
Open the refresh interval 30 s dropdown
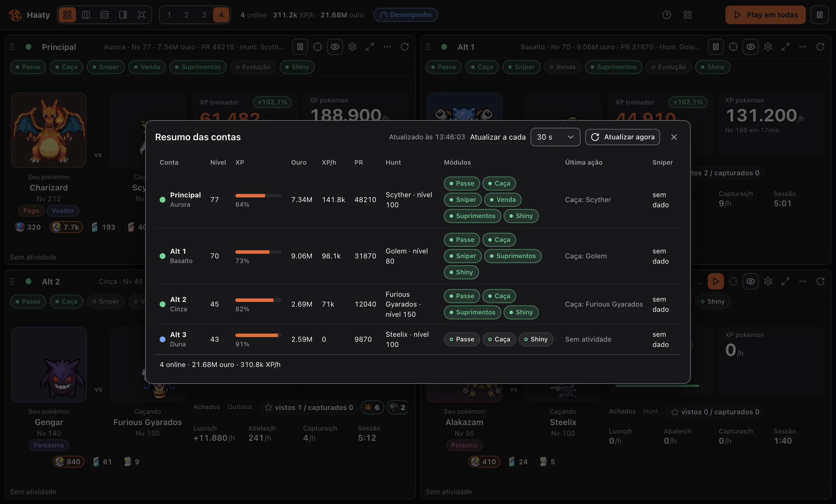[x=555, y=137]
